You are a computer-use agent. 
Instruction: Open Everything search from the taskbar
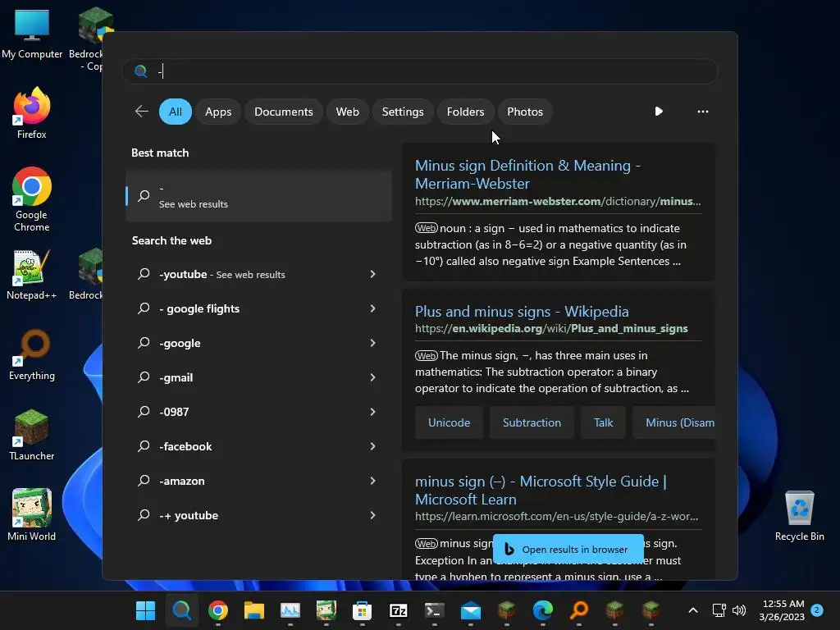coord(579,610)
